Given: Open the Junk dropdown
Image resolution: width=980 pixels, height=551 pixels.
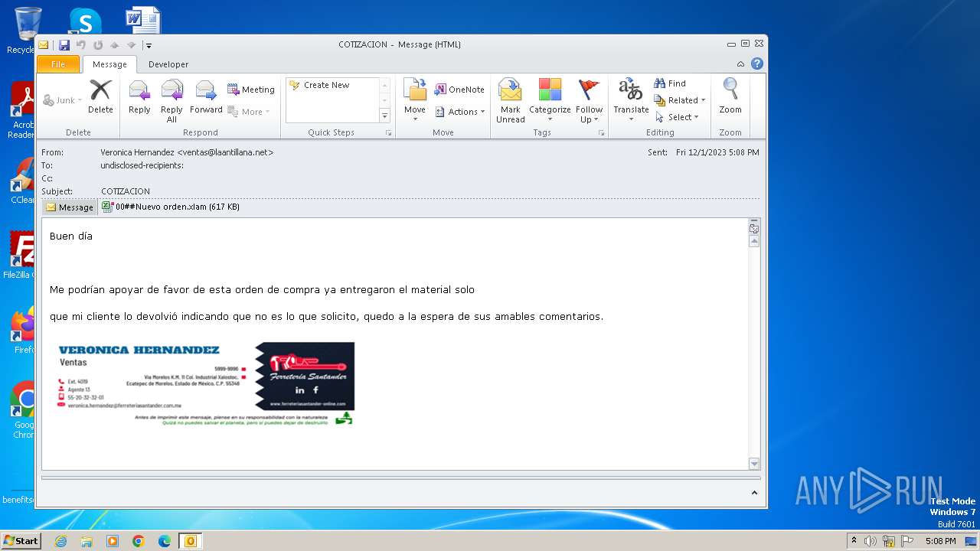Looking at the screenshot, I should tap(63, 100).
